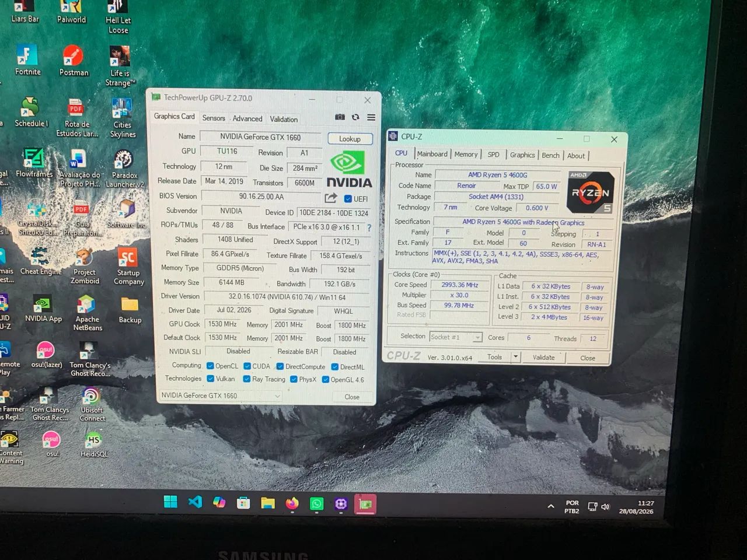Launch Postman from the desktop
The image size is (747, 560).
[x=74, y=61]
